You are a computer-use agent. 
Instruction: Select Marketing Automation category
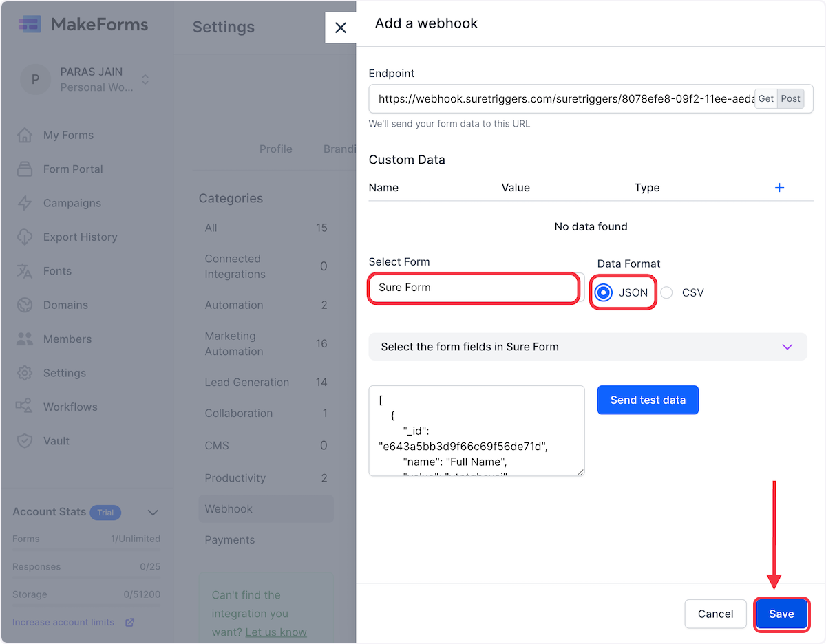[x=266, y=343]
